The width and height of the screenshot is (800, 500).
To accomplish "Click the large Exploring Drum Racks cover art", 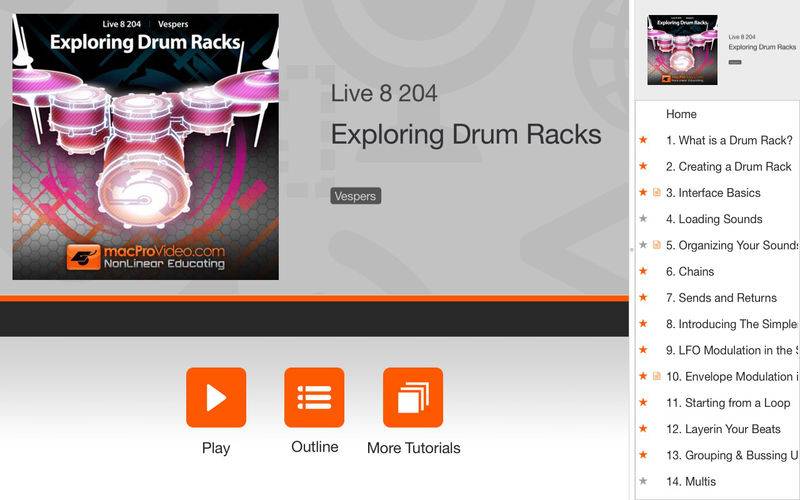I will [145, 147].
